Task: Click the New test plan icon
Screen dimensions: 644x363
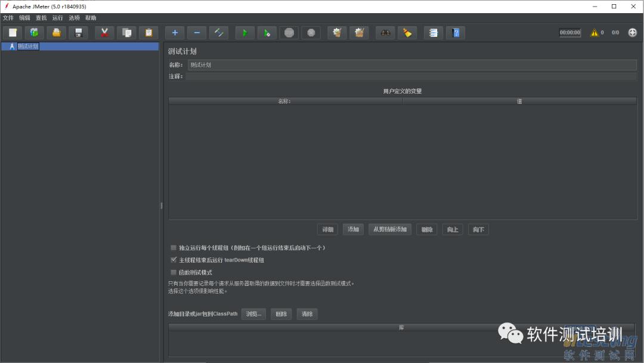Action: (13, 33)
